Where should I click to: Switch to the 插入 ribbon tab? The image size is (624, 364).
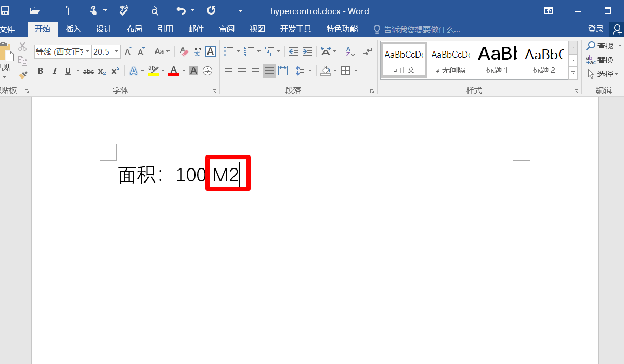click(x=73, y=29)
